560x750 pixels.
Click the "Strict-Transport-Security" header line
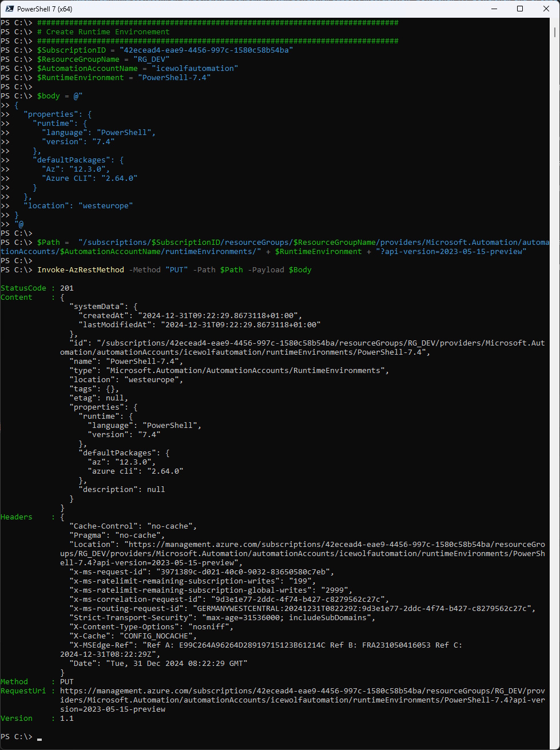coord(223,618)
